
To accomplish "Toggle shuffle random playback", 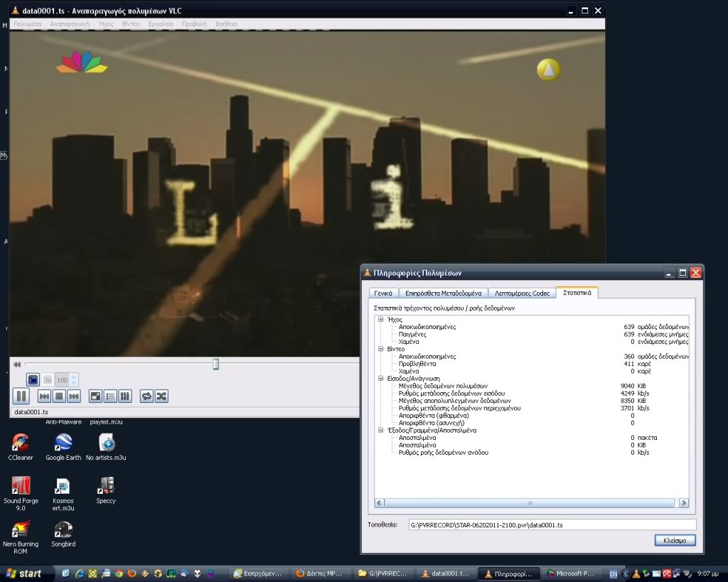I will 161,396.
